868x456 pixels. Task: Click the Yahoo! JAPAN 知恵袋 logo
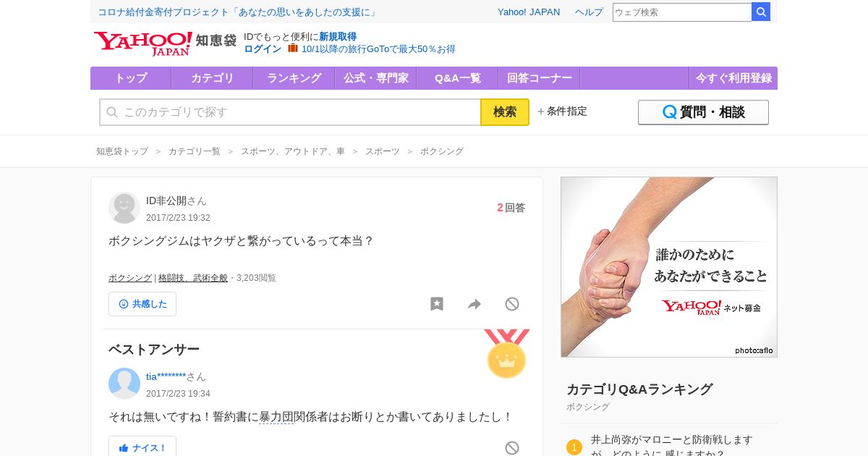[165, 43]
